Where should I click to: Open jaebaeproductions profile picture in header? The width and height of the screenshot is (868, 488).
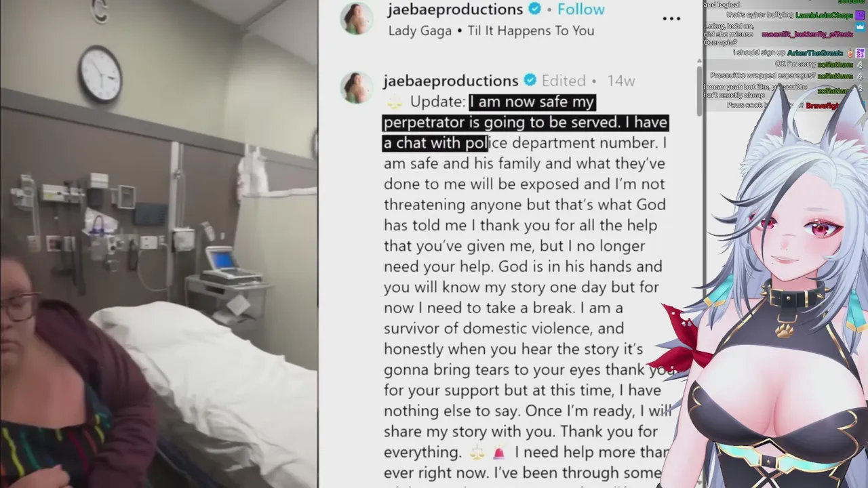click(359, 18)
